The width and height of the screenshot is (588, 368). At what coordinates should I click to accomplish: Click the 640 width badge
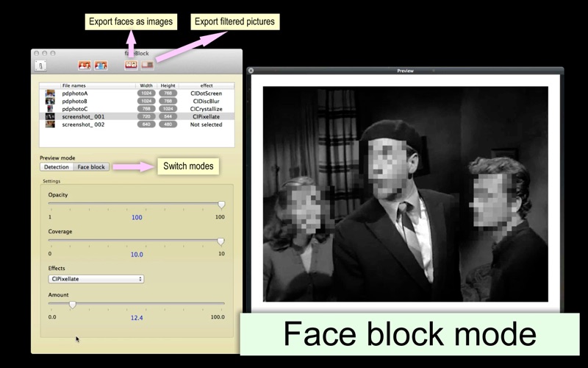(x=146, y=124)
